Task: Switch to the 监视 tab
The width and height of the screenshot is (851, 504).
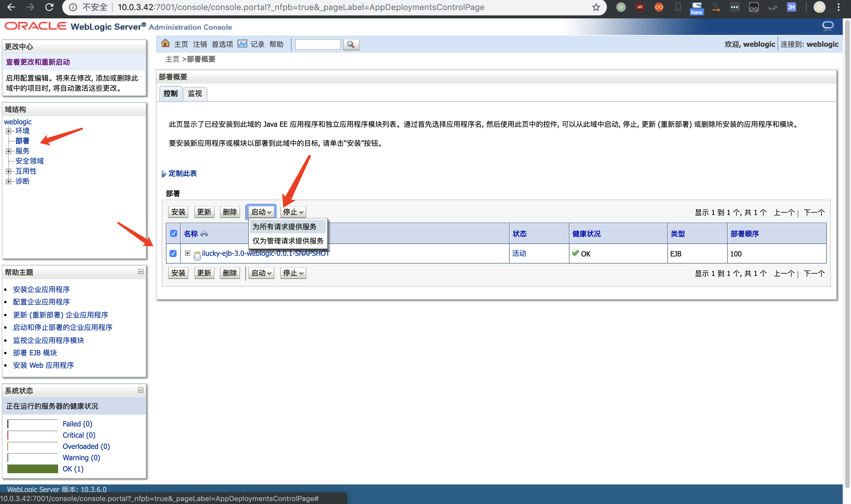Action: coord(195,93)
